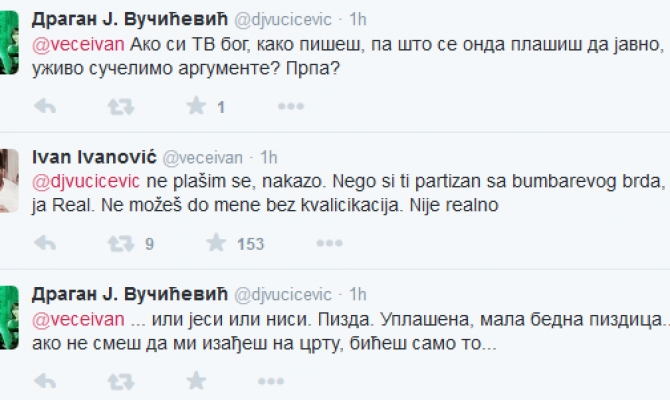Open first tweet's 1h timestamp
Image resolution: width=670 pixels, height=400 pixels.
pyautogui.click(x=357, y=19)
